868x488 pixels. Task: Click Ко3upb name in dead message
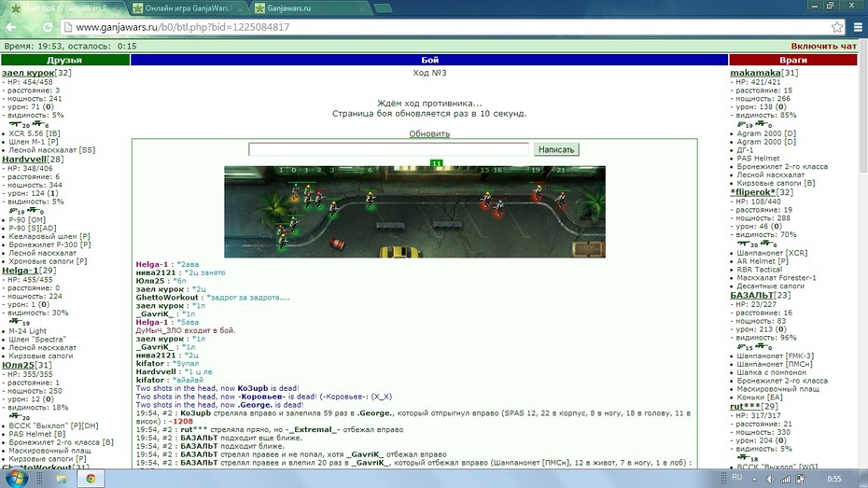pos(252,388)
